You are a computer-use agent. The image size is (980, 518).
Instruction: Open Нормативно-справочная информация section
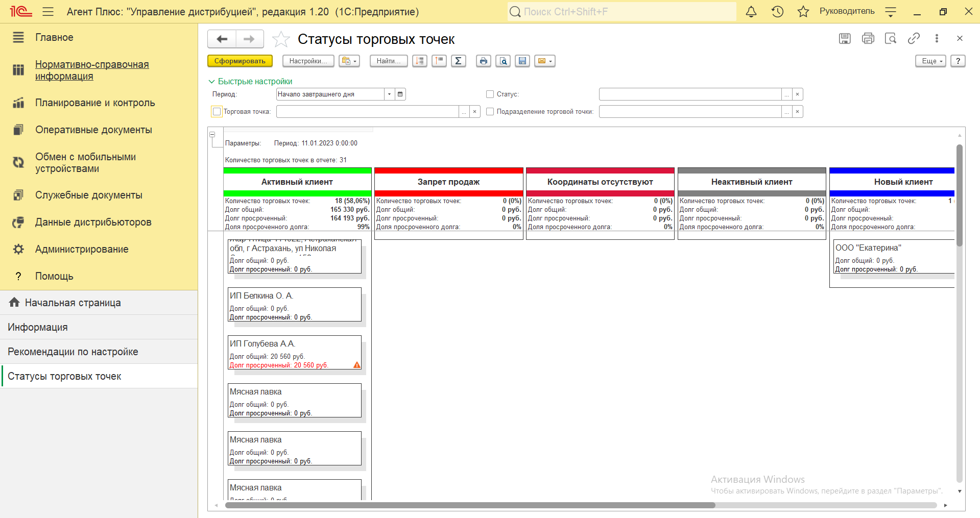click(x=99, y=70)
